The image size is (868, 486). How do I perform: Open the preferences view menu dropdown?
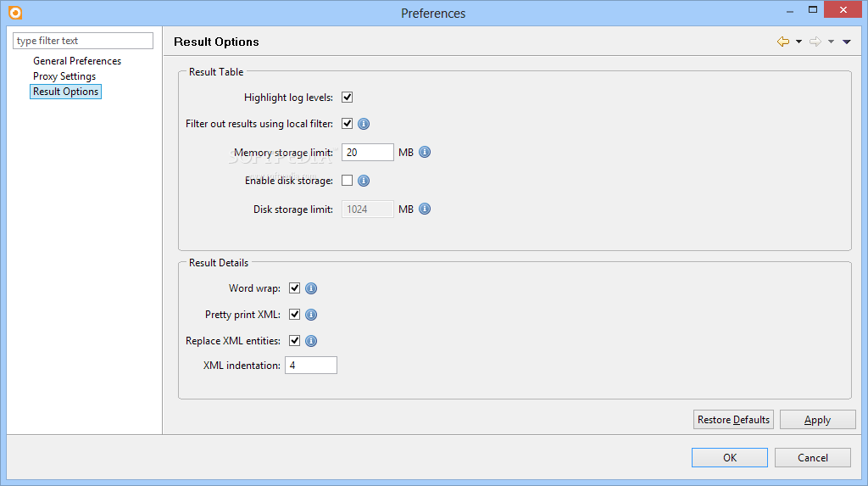click(847, 42)
